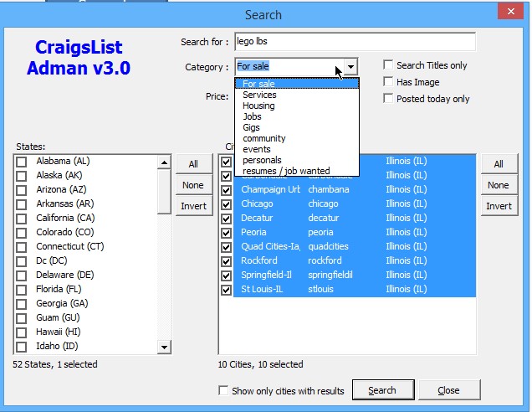Uncheck the Chicago city checkbox
Viewport: 532px width, 412px height.
click(227, 204)
